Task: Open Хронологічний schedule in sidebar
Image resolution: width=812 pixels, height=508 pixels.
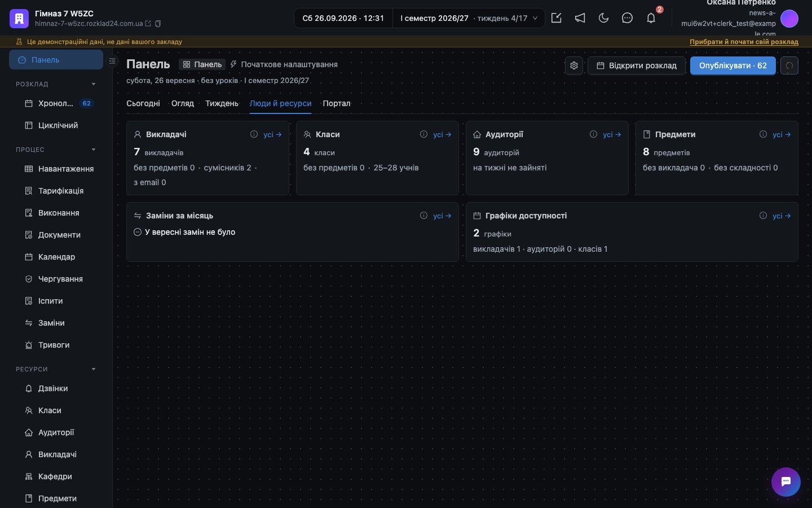Action: (x=56, y=103)
